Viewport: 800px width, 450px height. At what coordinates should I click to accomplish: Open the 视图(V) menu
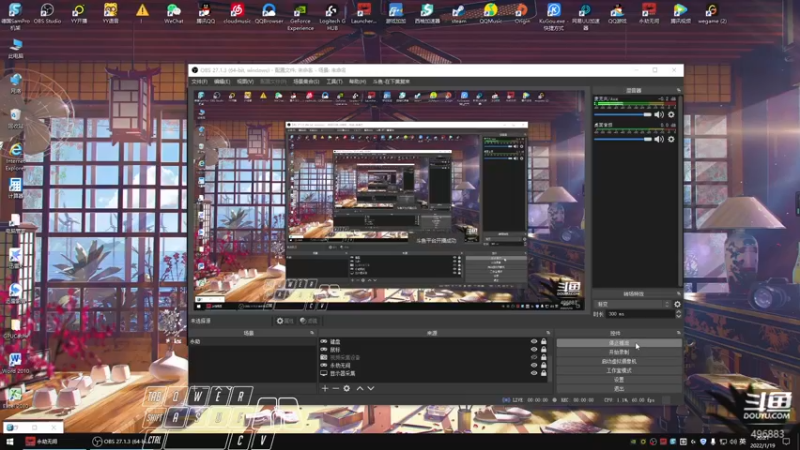pos(245,82)
